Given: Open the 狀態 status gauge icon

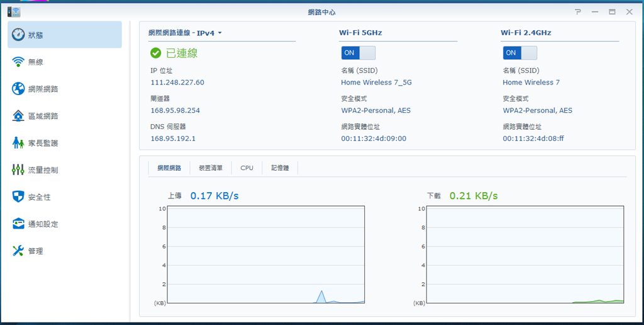Looking at the screenshot, I should tap(19, 35).
